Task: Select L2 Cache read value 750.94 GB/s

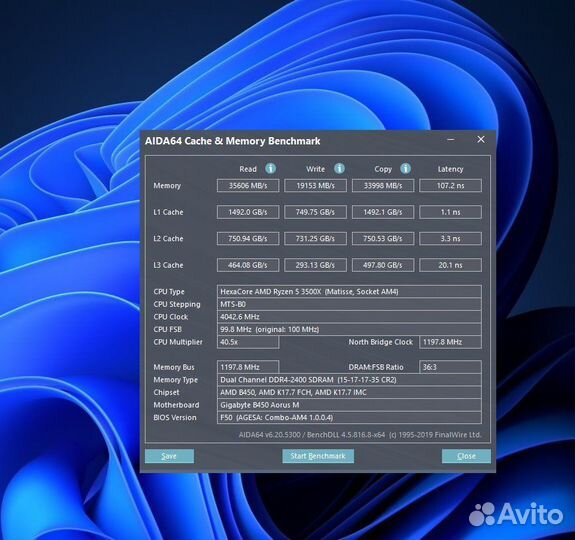Action: (248, 239)
